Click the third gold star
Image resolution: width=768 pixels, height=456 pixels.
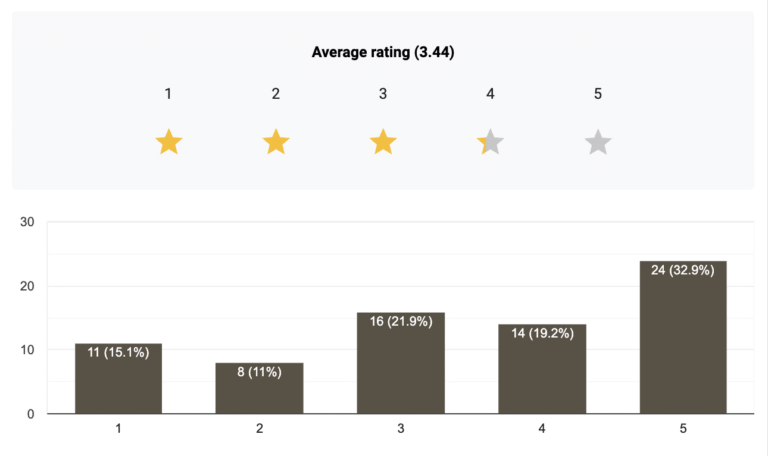point(383,143)
